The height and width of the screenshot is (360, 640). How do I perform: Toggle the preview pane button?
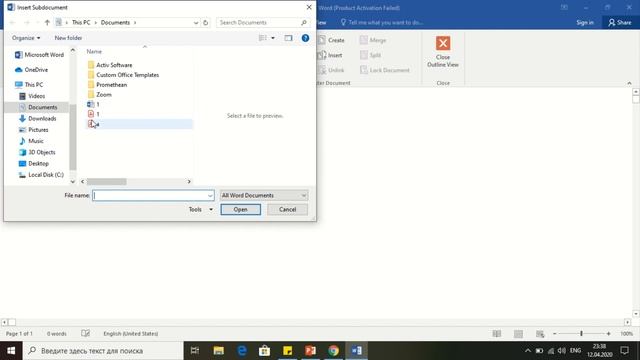tap(288, 38)
